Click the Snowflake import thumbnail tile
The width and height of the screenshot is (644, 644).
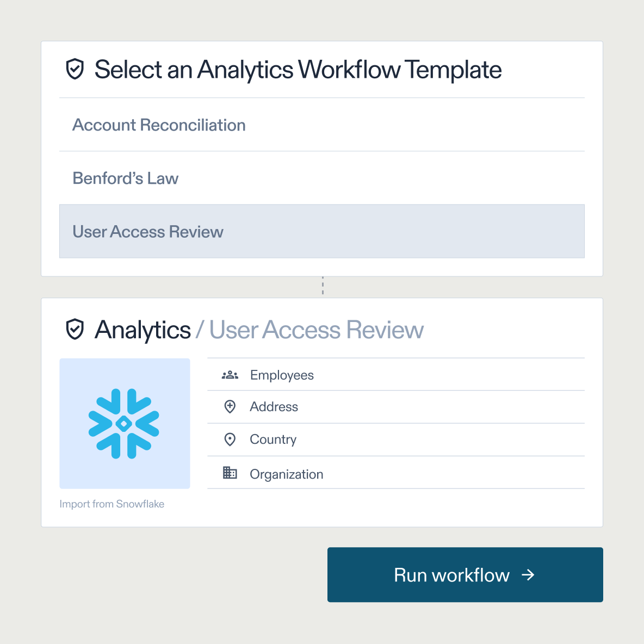pos(125,424)
